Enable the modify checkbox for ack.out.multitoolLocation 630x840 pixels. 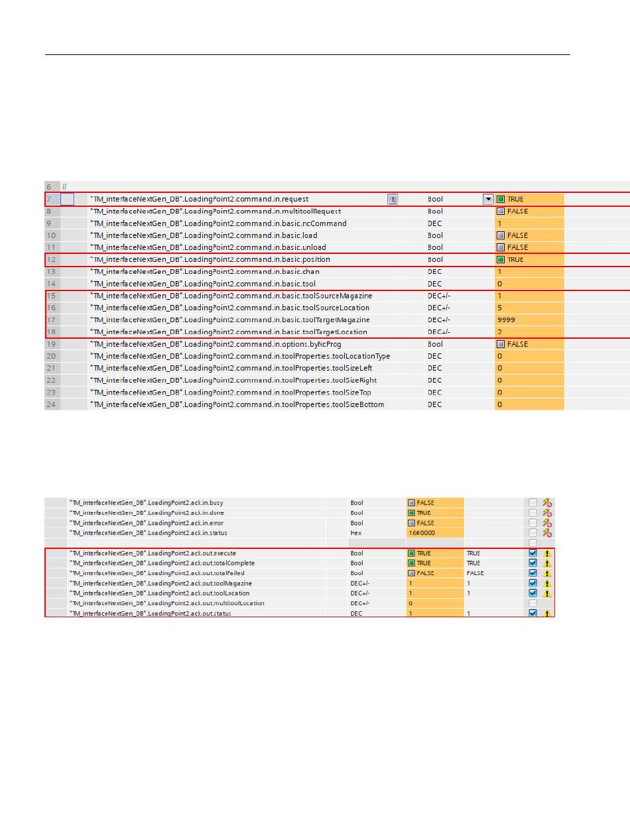533,603
